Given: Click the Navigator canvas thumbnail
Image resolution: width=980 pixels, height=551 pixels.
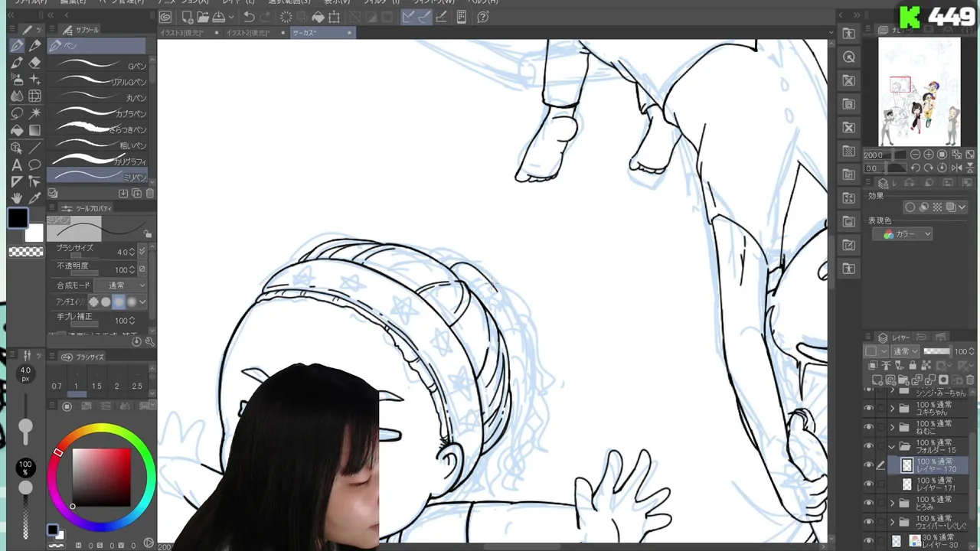Looking at the screenshot, I should point(919,92).
